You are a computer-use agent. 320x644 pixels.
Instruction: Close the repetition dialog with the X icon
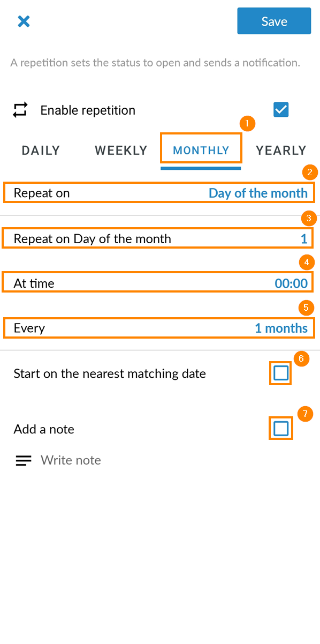tap(24, 21)
